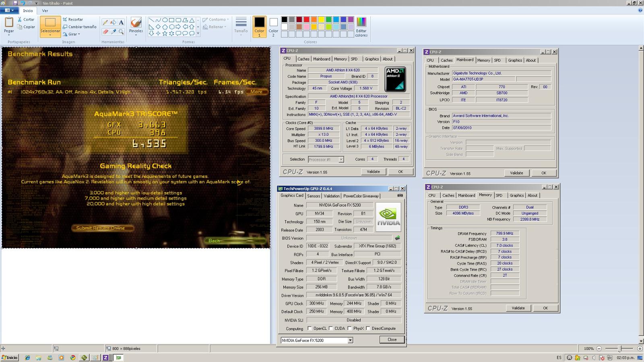Click OK in the Mainboard CPU-Z window

pos(544,173)
